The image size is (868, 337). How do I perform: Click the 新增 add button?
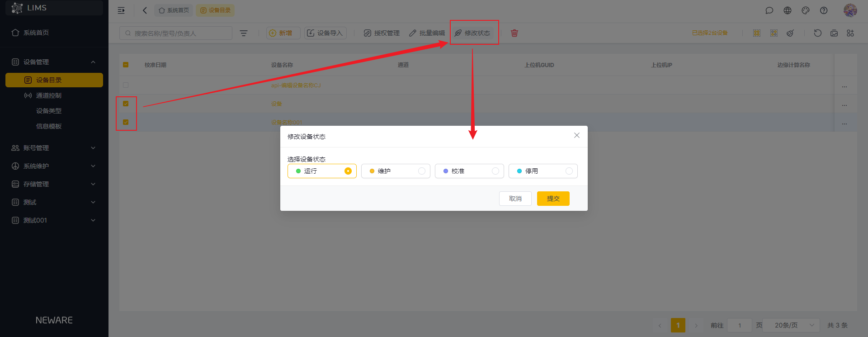283,33
